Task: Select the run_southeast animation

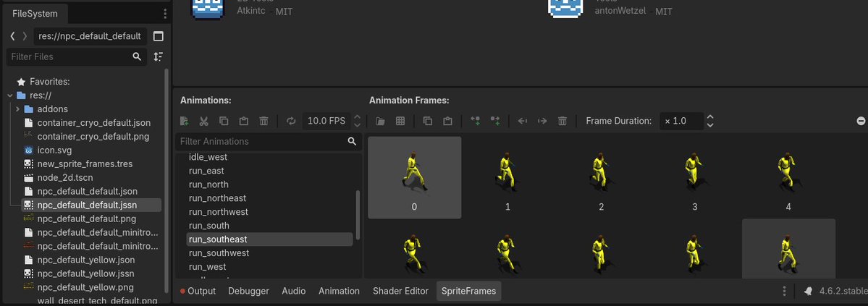Action: point(269,239)
